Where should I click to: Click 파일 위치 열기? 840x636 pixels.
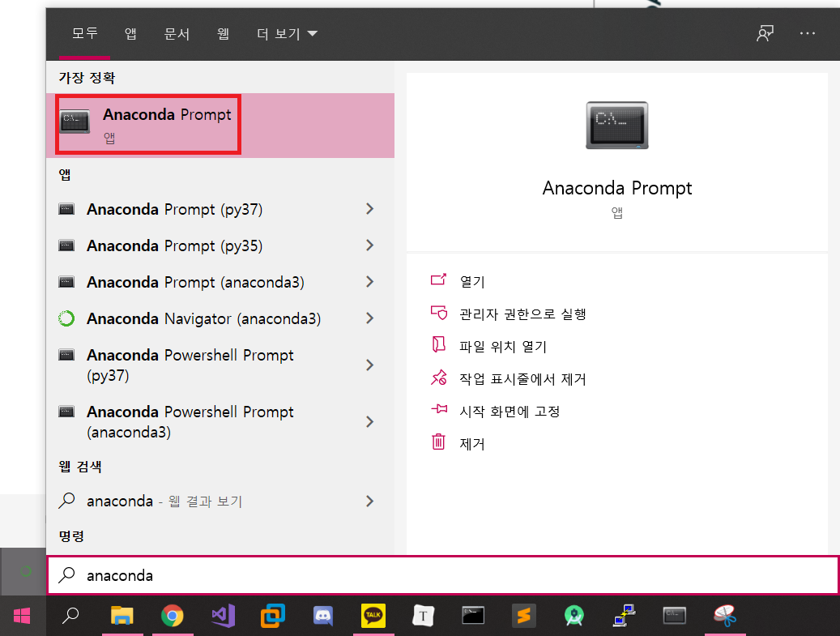(x=502, y=346)
